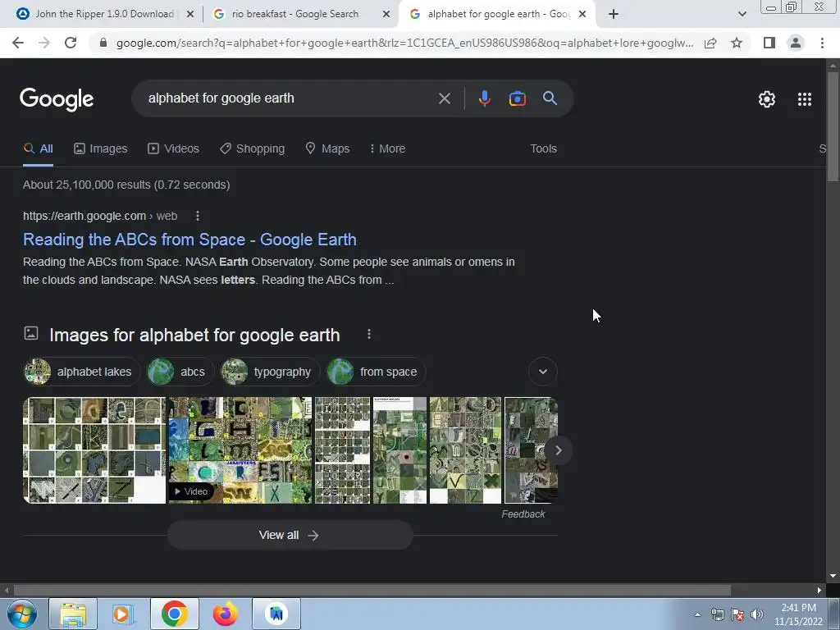This screenshot has width=840, height=630.
Task: Open the Google apps grid
Action: [805, 99]
